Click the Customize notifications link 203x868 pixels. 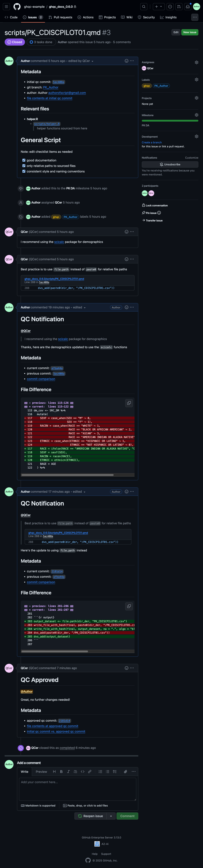click(x=192, y=158)
